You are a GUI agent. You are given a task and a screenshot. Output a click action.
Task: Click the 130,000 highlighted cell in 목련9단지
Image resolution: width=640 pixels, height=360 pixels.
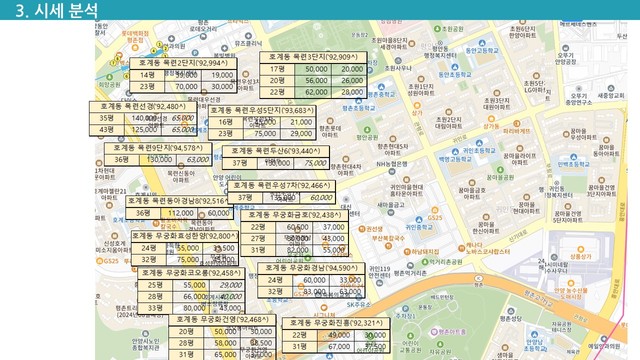tap(158, 160)
